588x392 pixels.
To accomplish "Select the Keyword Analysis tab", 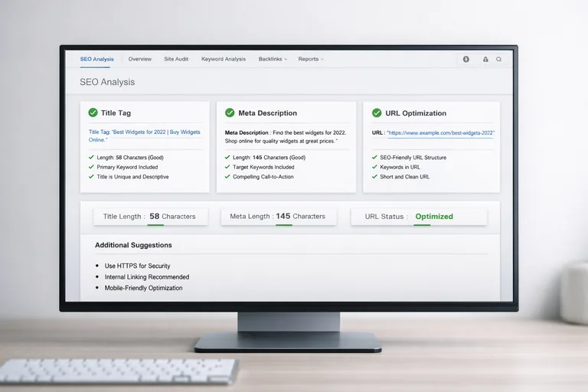I will (x=224, y=59).
